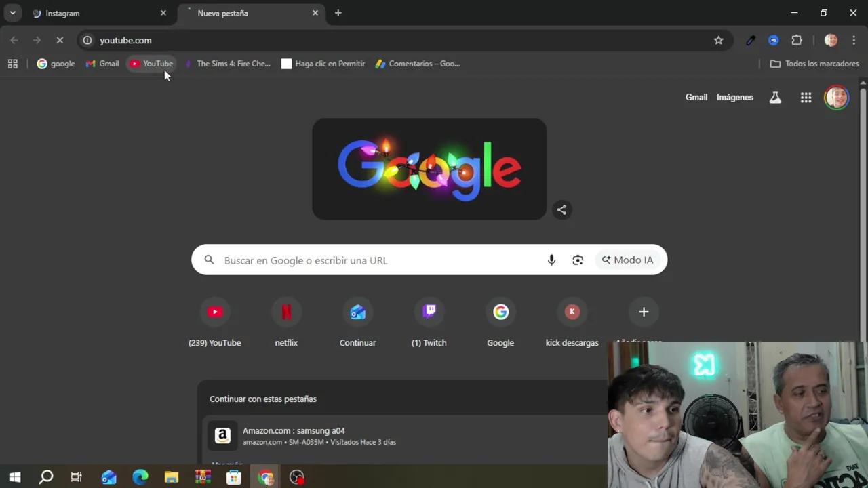Start voice search with microphone
The width and height of the screenshot is (868, 488).
click(x=551, y=260)
